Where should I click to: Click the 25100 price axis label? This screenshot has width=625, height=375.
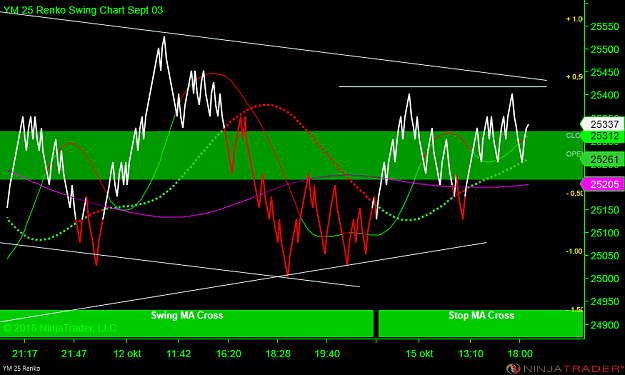[x=605, y=233]
